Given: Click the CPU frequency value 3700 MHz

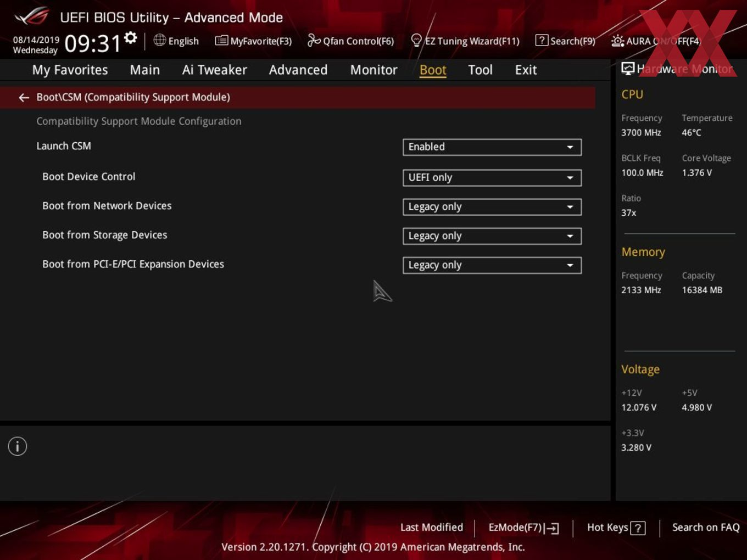Looking at the screenshot, I should (x=641, y=133).
